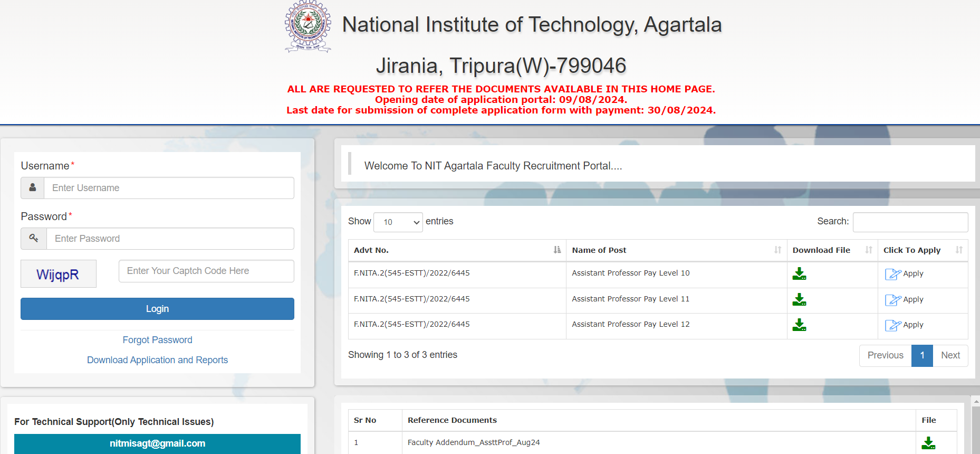This screenshot has height=454, width=980.
Task: Focus the Enter Username field
Action: pyautogui.click(x=169, y=188)
